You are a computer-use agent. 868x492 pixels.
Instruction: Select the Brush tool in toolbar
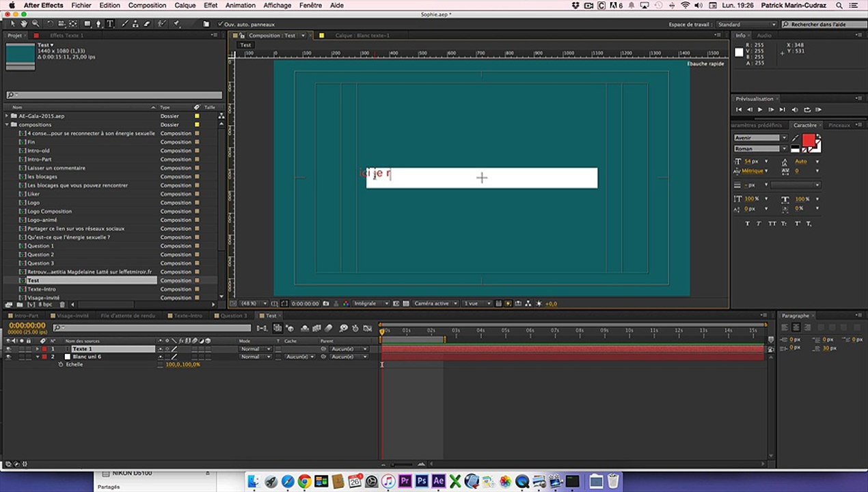click(125, 24)
